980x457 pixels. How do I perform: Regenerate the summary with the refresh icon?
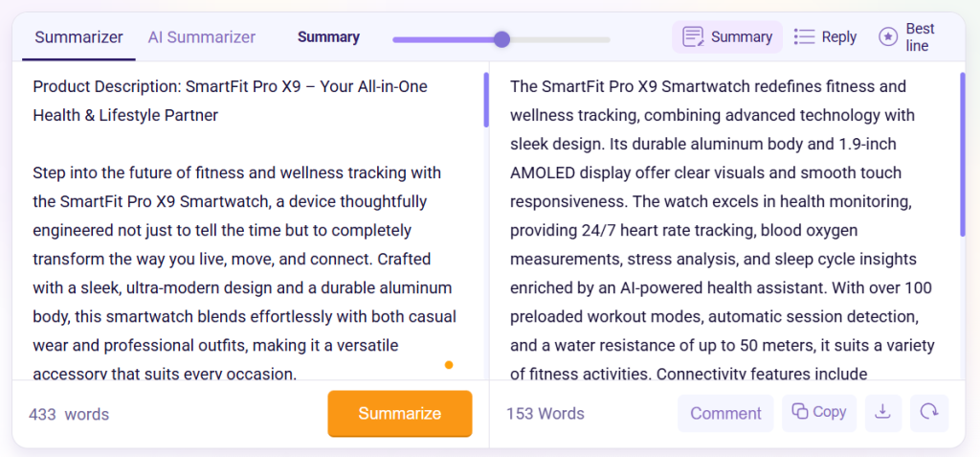(928, 412)
